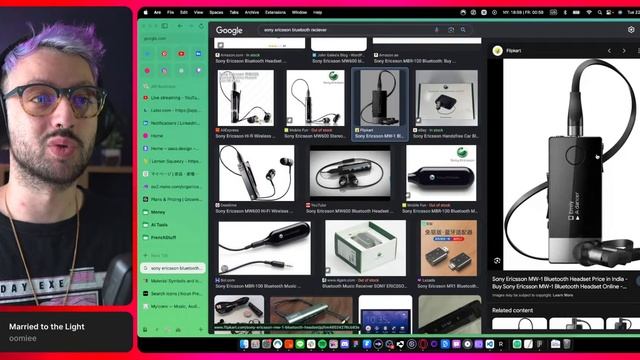Open the Arc application menu
The image size is (640, 360).
157,13
